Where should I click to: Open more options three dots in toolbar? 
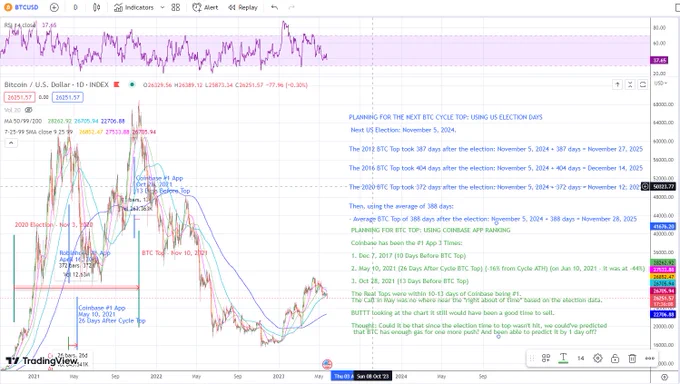(x=650, y=358)
